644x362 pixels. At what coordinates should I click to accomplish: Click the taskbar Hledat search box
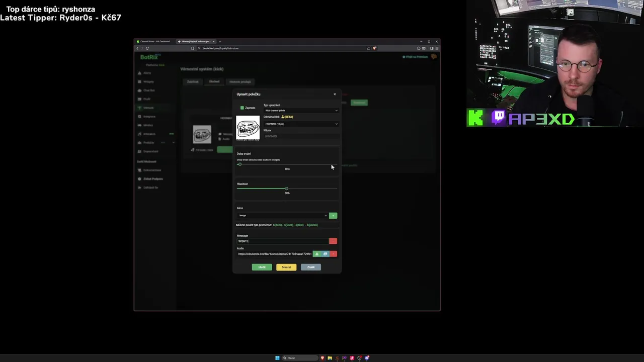coord(300,358)
